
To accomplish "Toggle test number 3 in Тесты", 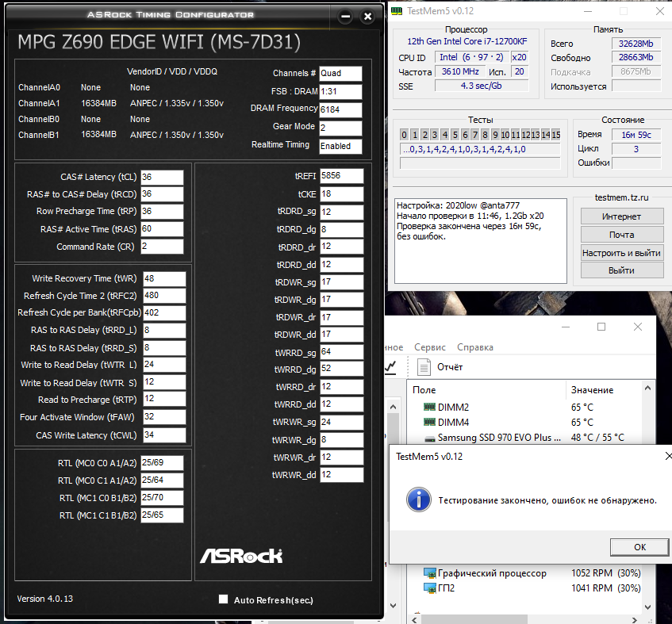I will click(435, 135).
